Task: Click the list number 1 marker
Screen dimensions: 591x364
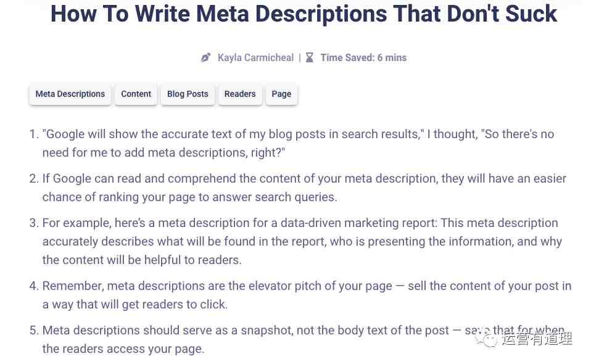Action: pyautogui.click(x=34, y=134)
